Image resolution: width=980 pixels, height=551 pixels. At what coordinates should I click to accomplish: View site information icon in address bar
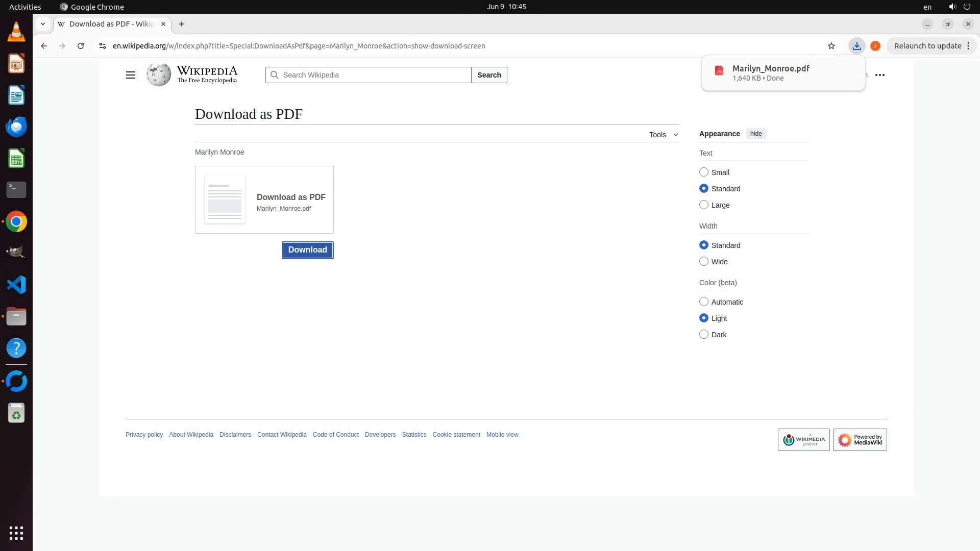pos(103,46)
